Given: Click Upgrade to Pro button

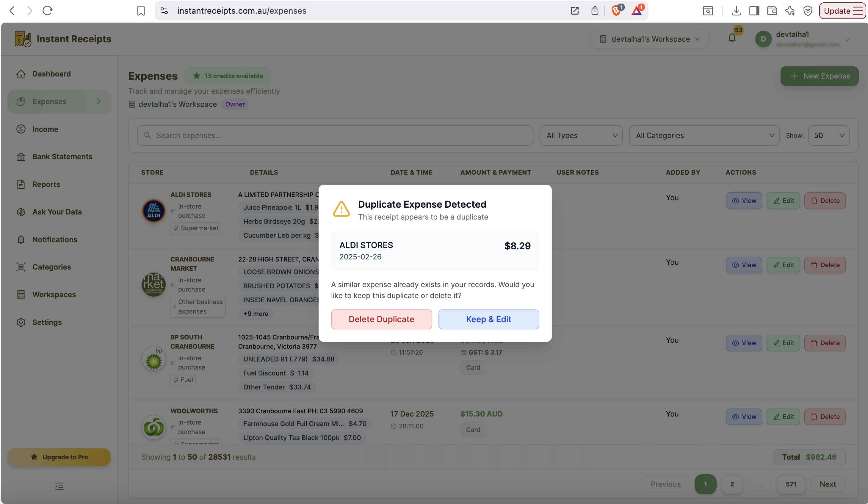Looking at the screenshot, I should 59,457.
